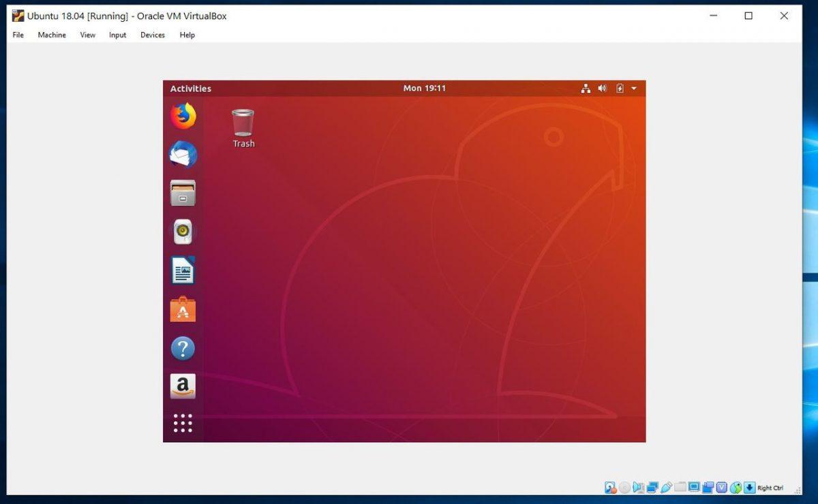
Task: Open the clock showing Mon 19:11
Action: (424, 89)
